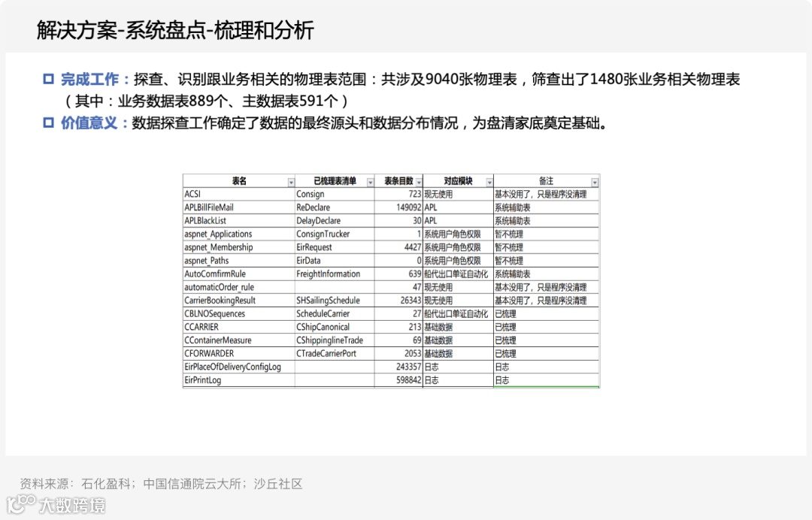Select the CBLNOSequences cell
The height and width of the screenshot is (520, 812).
click(x=239, y=313)
